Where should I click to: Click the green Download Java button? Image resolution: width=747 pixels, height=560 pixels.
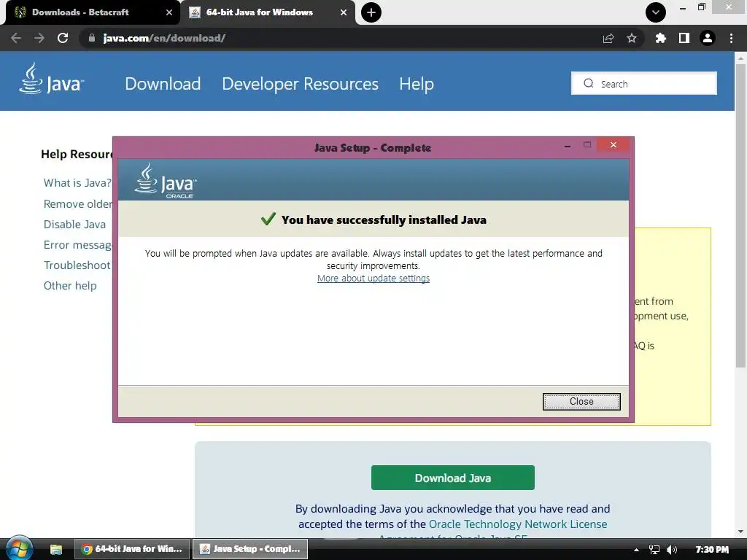(x=452, y=478)
